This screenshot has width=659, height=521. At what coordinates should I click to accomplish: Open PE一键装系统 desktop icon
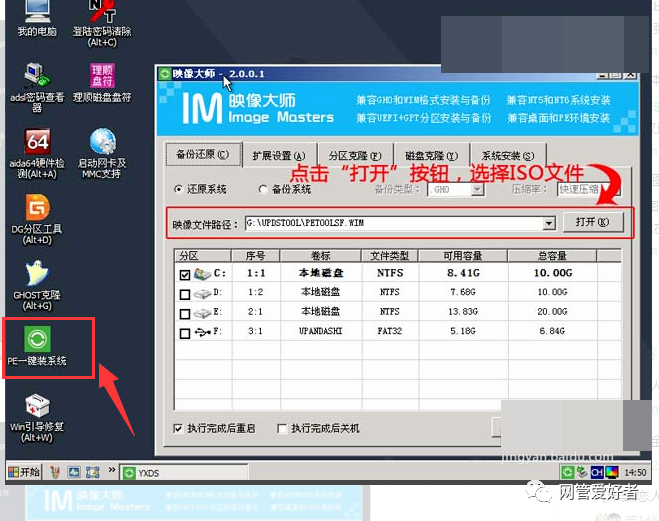37,346
